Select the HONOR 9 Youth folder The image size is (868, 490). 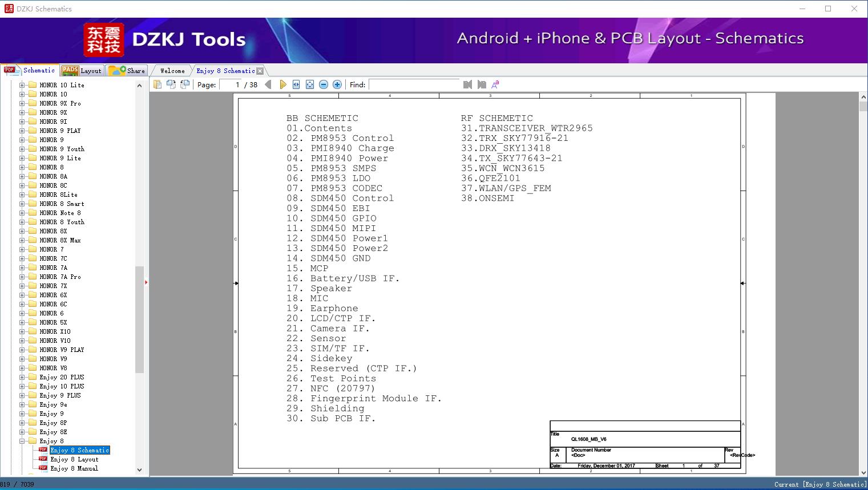click(x=62, y=149)
